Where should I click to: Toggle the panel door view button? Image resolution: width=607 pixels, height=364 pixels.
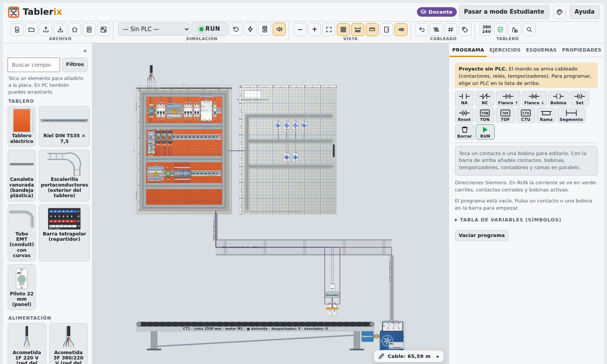[x=387, y=30]
